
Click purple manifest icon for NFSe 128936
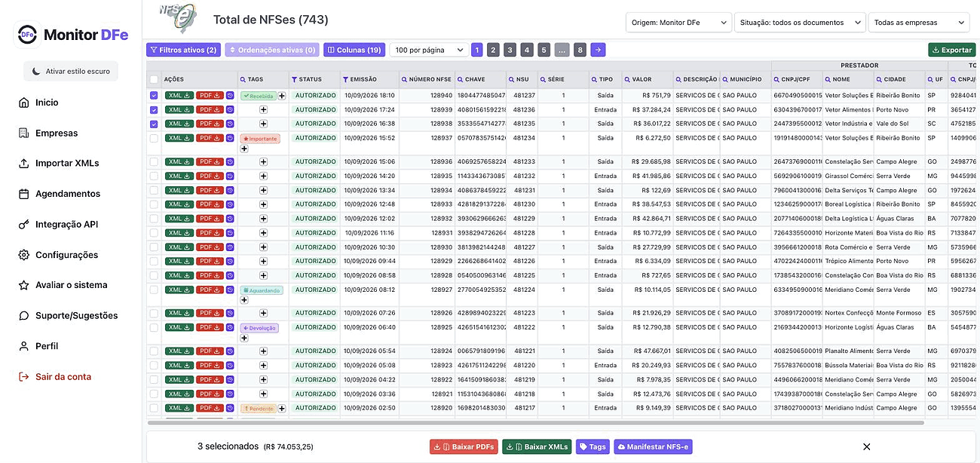(x=230, y=162)
